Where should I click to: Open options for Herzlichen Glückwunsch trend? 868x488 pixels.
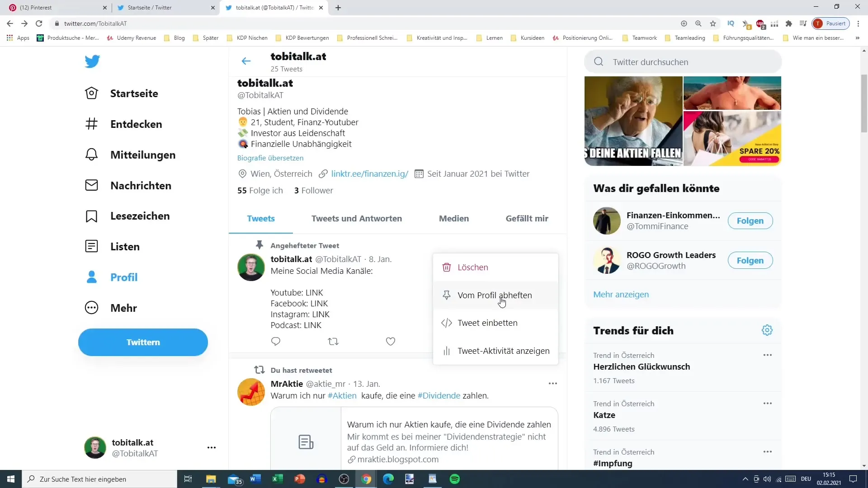click(x=768, y=355)
